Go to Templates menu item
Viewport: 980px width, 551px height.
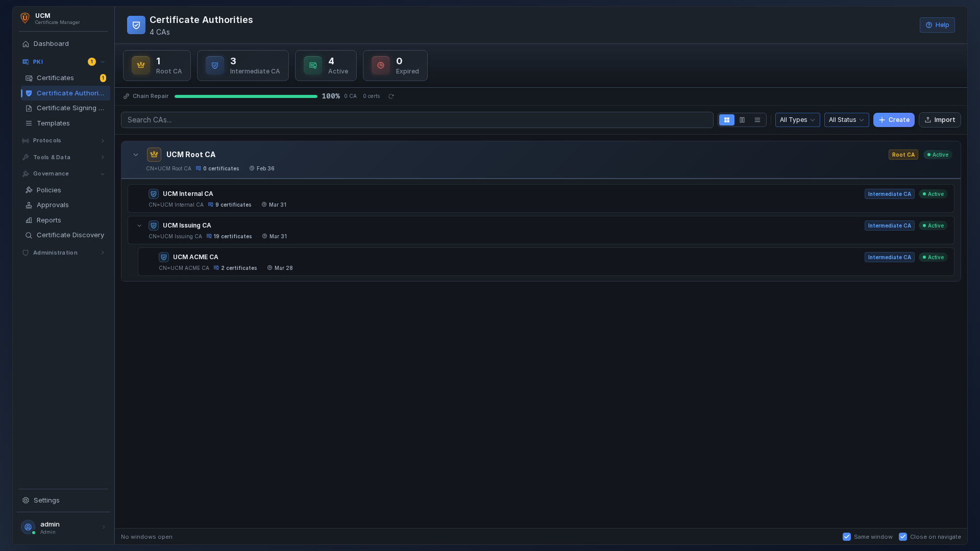click(53, 123)
